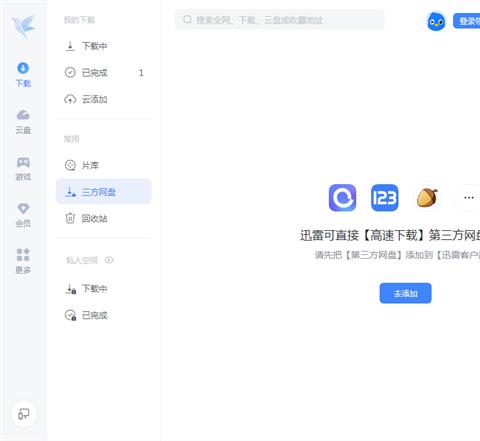Select 已完成 with count 1

point(104,73)
